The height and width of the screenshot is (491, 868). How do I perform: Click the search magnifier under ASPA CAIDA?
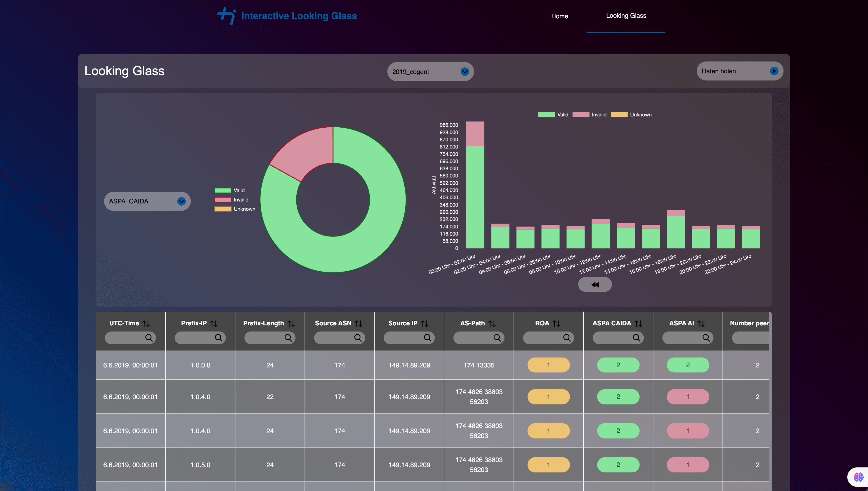click(636, 338)
